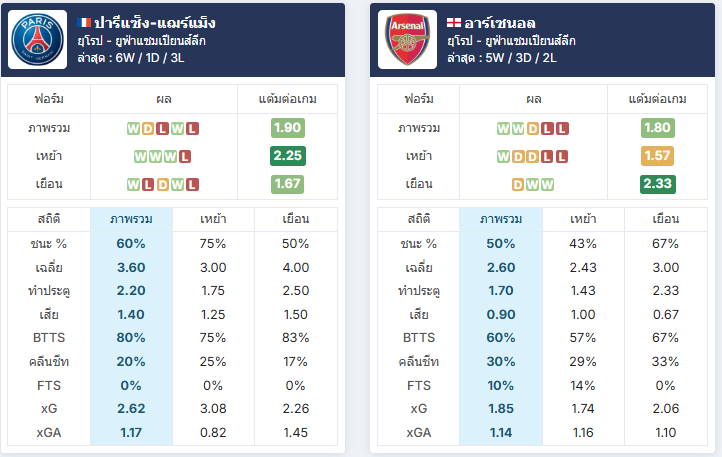Click Arsenal overall BTTS value 60%

501,338
